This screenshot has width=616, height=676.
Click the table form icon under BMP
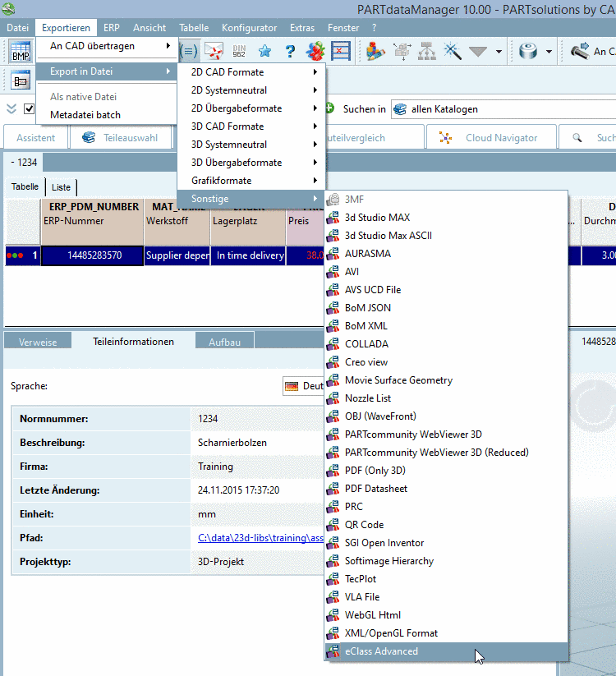point(21,80)
